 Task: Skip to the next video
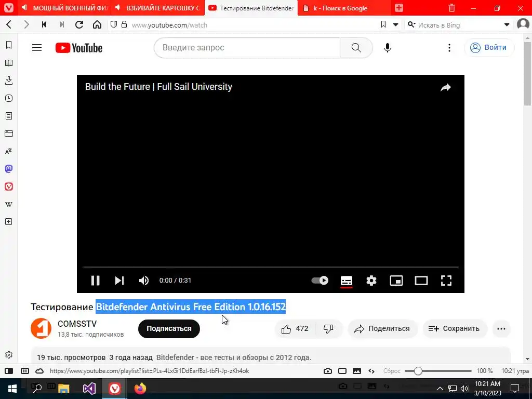tap(119, 281)
